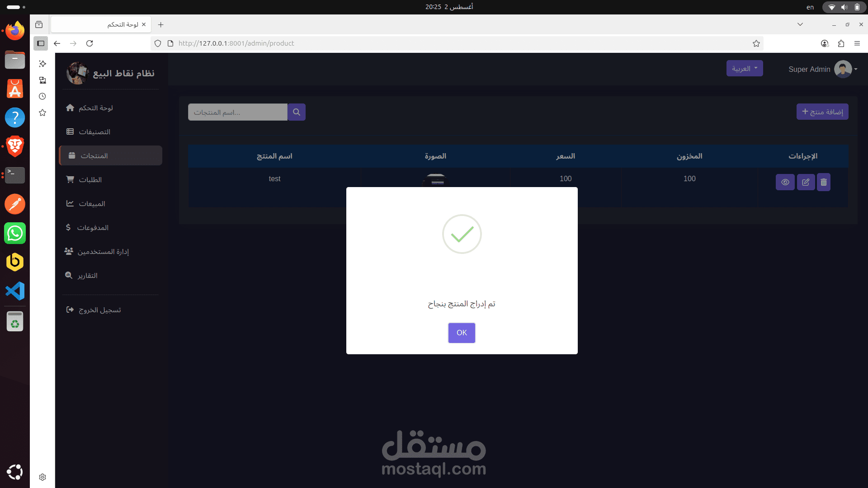Click تسجيل الخروج logout link
Image resolution: width=868 pixels, height=488 pixels.
94,310
